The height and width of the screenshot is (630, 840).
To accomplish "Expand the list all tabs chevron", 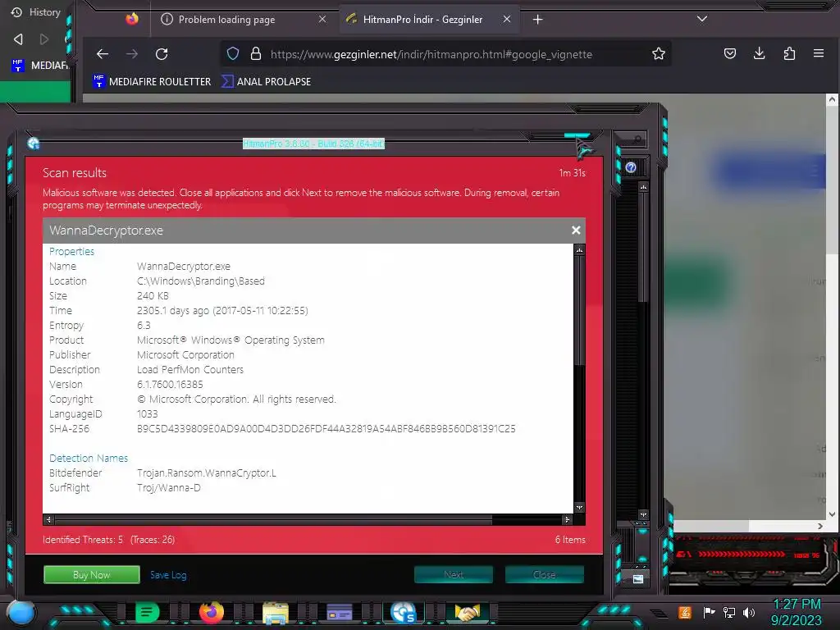I will 702,19.
